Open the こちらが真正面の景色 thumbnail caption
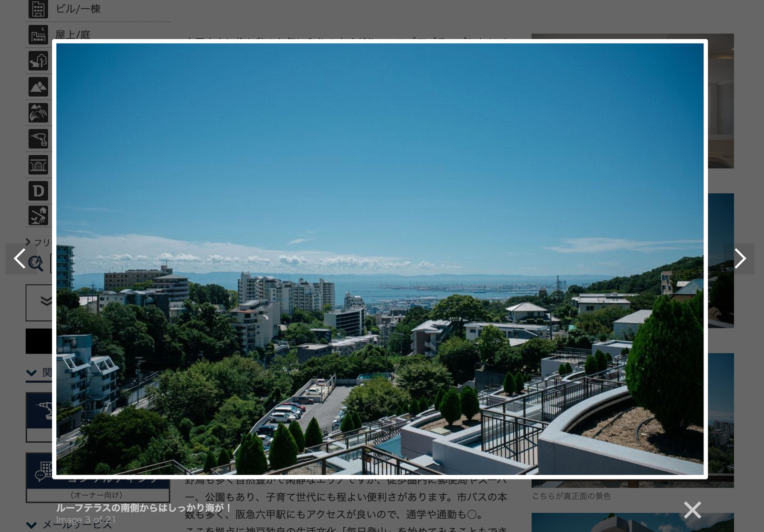The height and width of the screenshot is (532, 764). [571, 496]
